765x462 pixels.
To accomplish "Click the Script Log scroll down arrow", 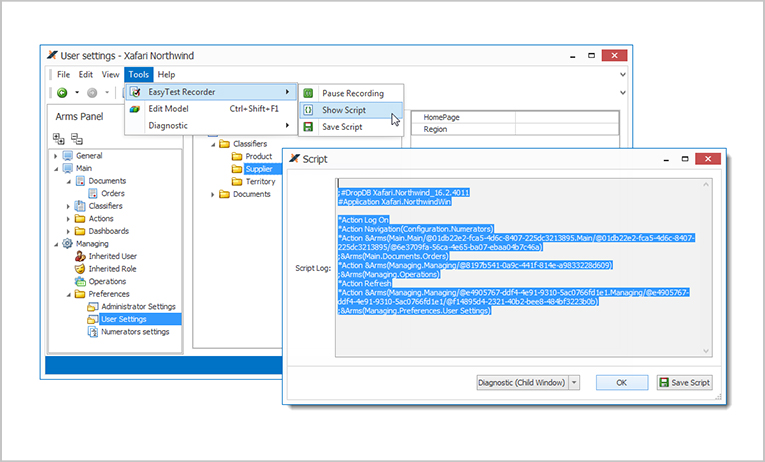I will tap(706, 351).
